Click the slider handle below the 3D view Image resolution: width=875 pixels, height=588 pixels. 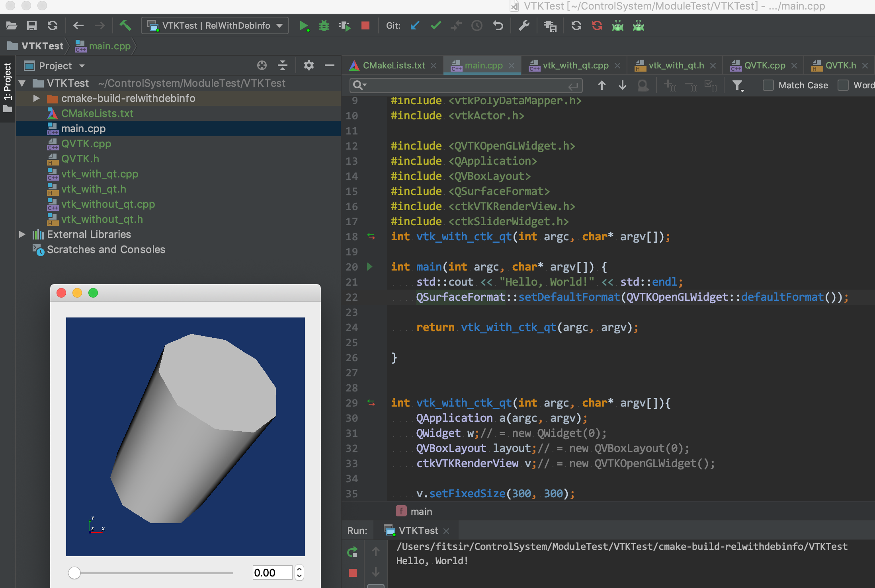[74, 572]
